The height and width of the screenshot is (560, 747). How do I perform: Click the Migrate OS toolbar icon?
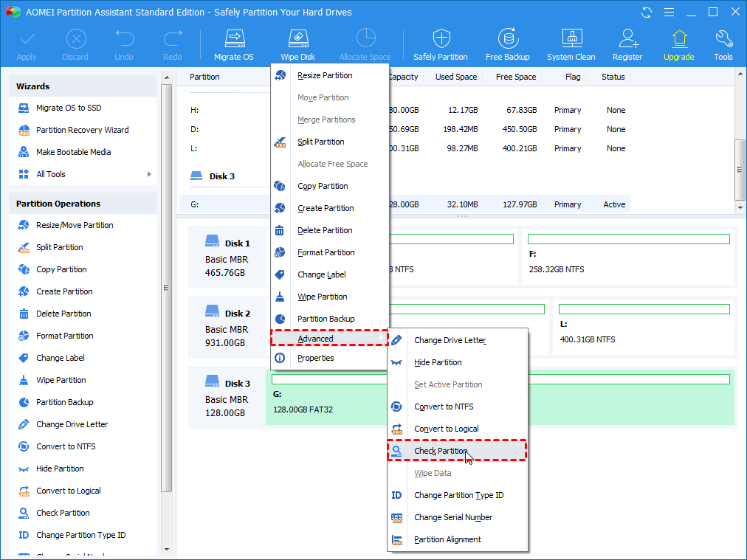(233, 45)
